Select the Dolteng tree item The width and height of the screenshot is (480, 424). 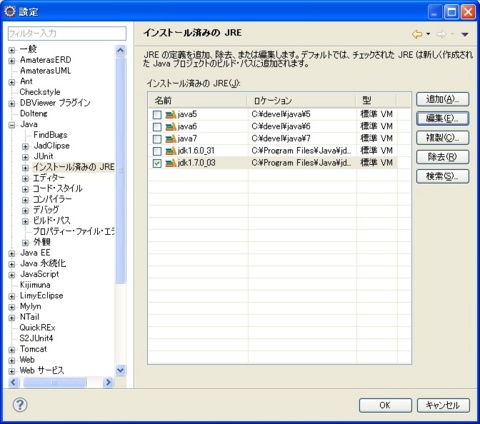33,113
